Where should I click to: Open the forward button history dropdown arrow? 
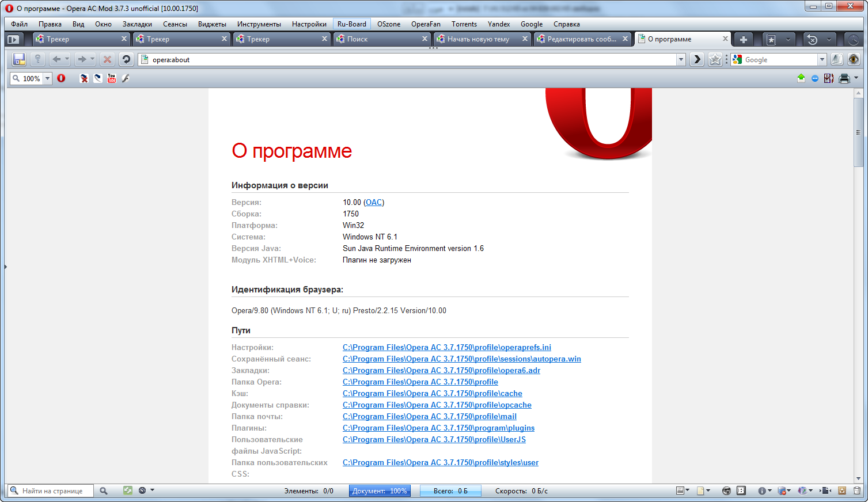click(x=92, y=59)
